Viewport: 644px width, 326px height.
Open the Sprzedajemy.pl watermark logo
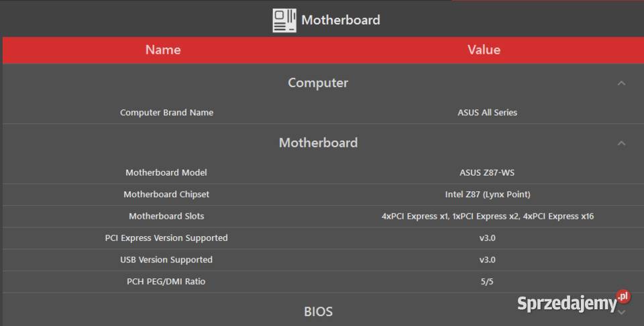[574, 302]
